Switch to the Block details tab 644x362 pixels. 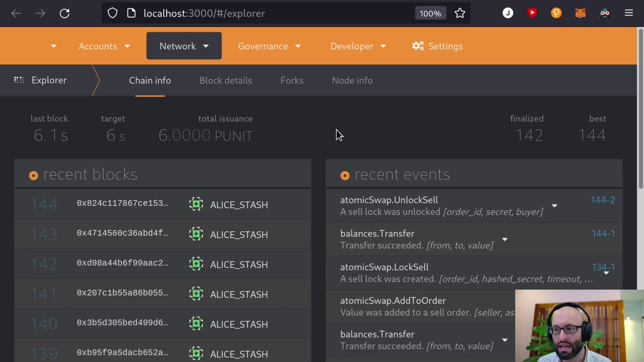pyautogui.click(x=225, y=80)
